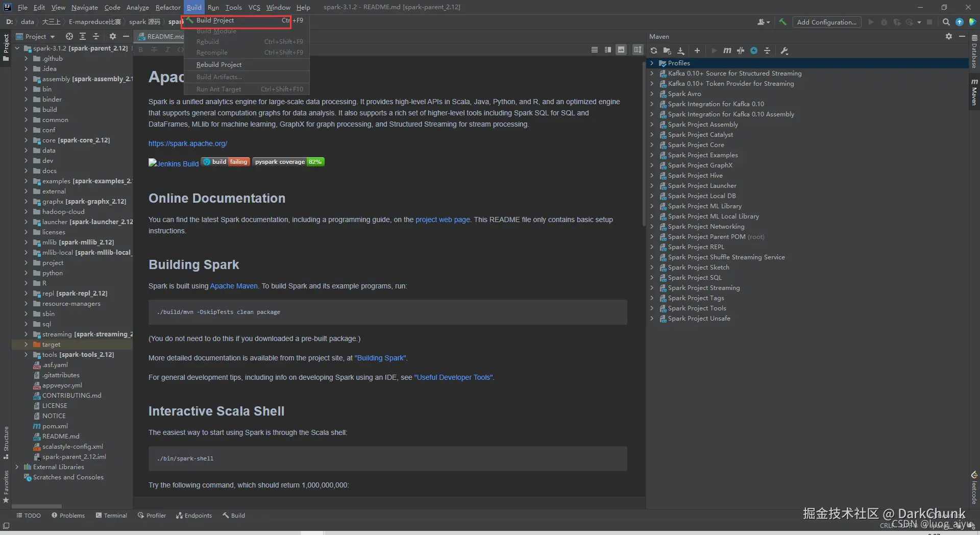Click the user account icon in toolbar
Viewport: 980px width, 535px height.
(763, 22)
